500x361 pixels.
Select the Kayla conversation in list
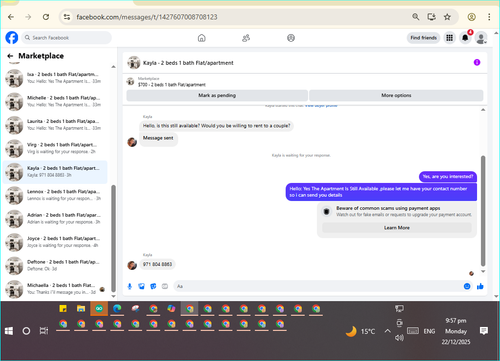click(x=55, y=172)
